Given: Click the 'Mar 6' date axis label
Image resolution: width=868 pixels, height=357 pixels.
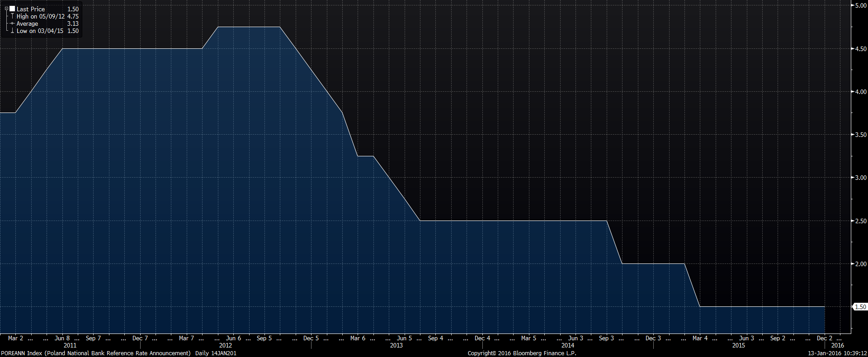Looking at the screenshot, I should (358, 338).
